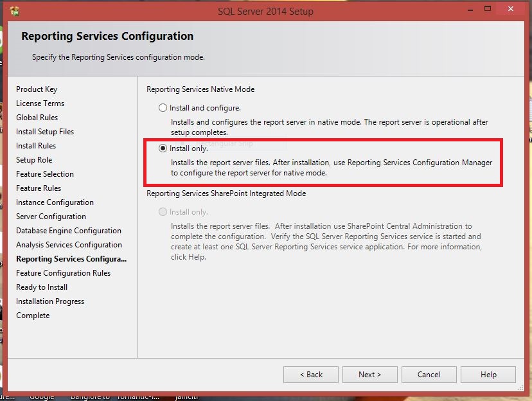Jump to the Product Key step

(37, 89)
